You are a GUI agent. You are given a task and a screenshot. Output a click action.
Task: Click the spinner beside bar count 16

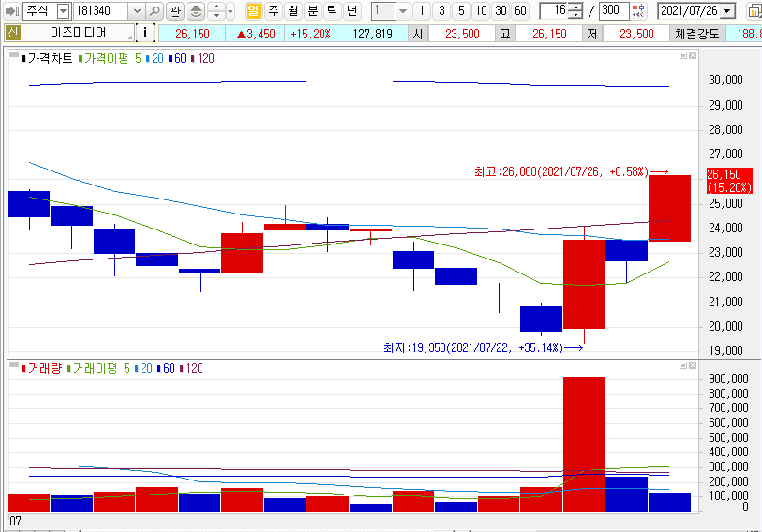click(575, 10)
